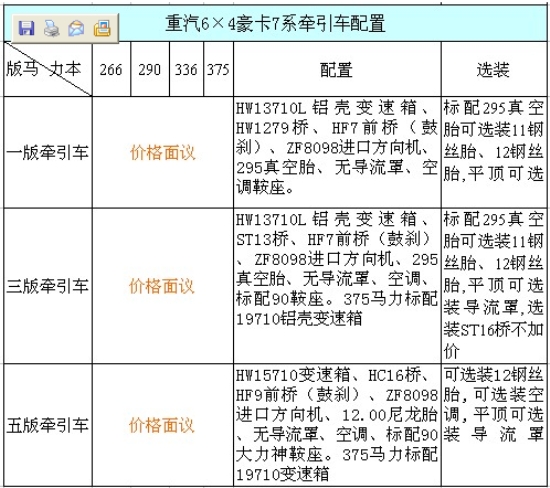Select the 一版牵引车 row label
Screen dimensions: 550x488
(x=48, y=152)
